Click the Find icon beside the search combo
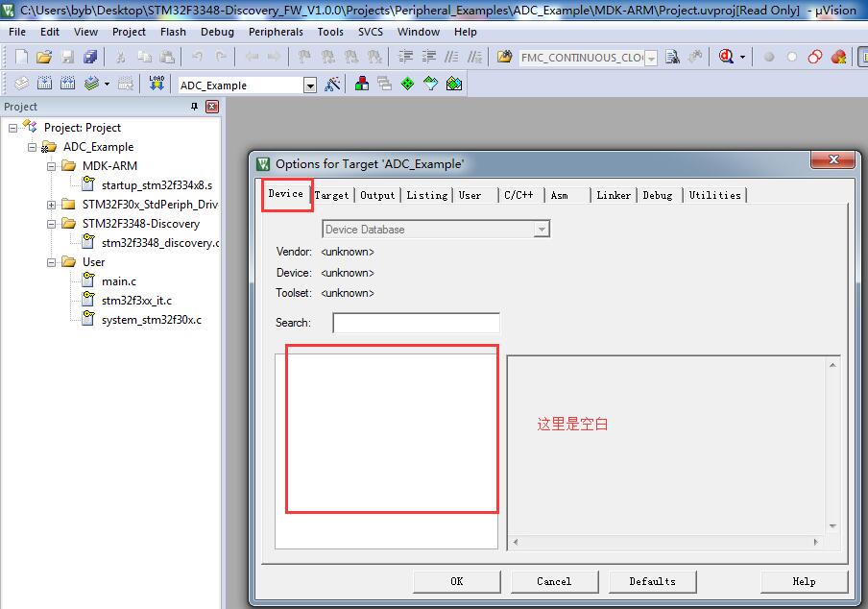Screen dimensions: 868x609 pyautogui.click(x=672, y=57)
